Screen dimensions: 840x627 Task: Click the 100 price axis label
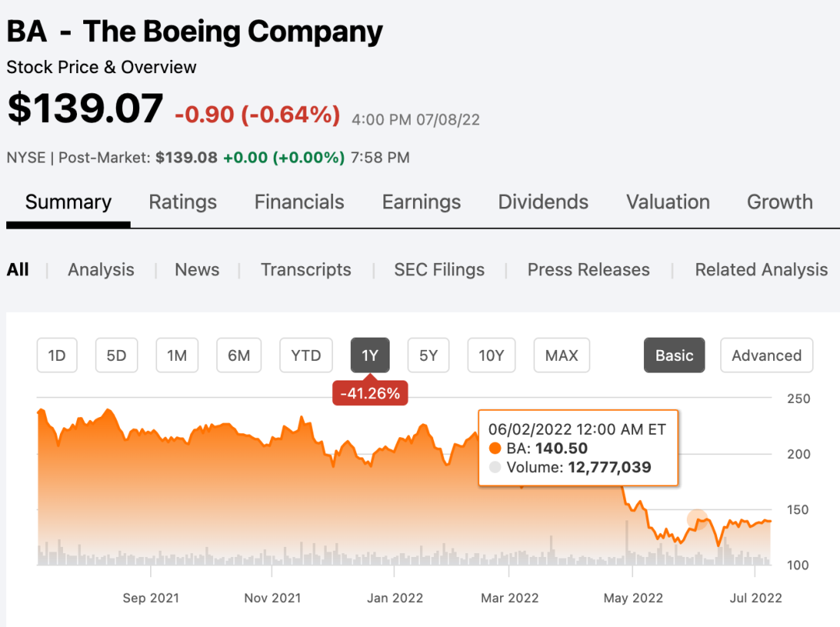click(x=798, y=565)
